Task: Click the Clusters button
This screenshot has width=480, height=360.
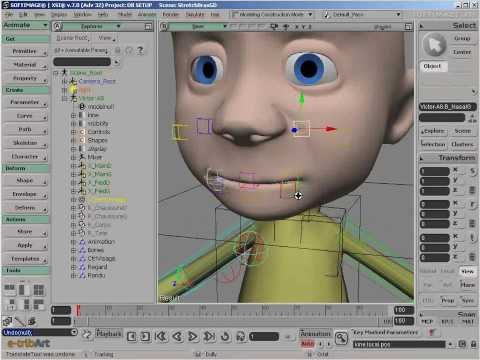Action: pos(462,144)
